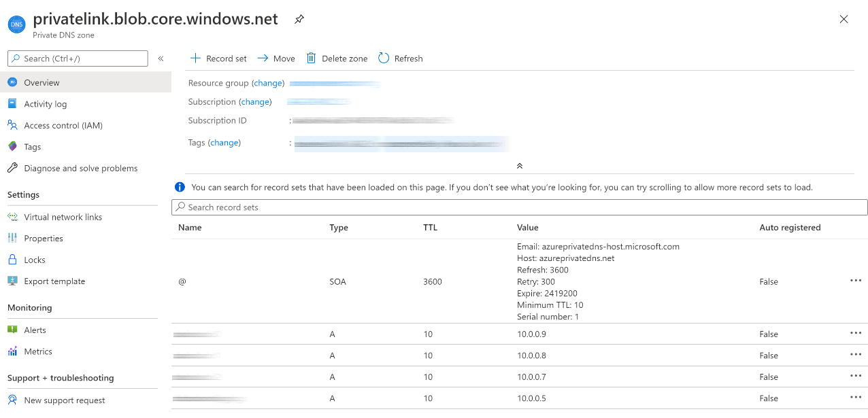The image size is (868, 418).
Task: Focus the Search record sets field
Action: (x=520, y=207)
